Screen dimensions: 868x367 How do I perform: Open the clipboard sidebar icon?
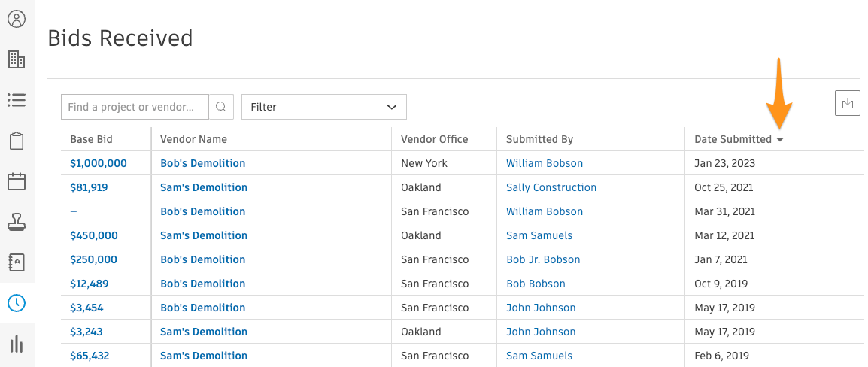click(17, 141)
